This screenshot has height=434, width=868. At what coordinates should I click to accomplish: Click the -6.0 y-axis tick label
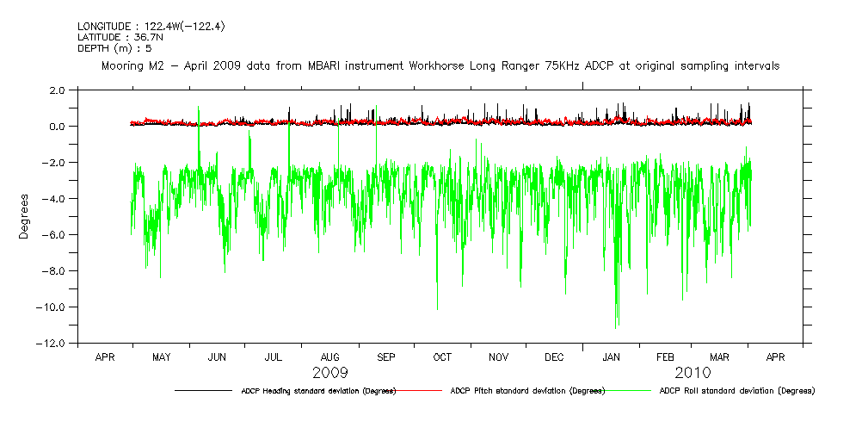pyautogui.click(x=55, y=235)
